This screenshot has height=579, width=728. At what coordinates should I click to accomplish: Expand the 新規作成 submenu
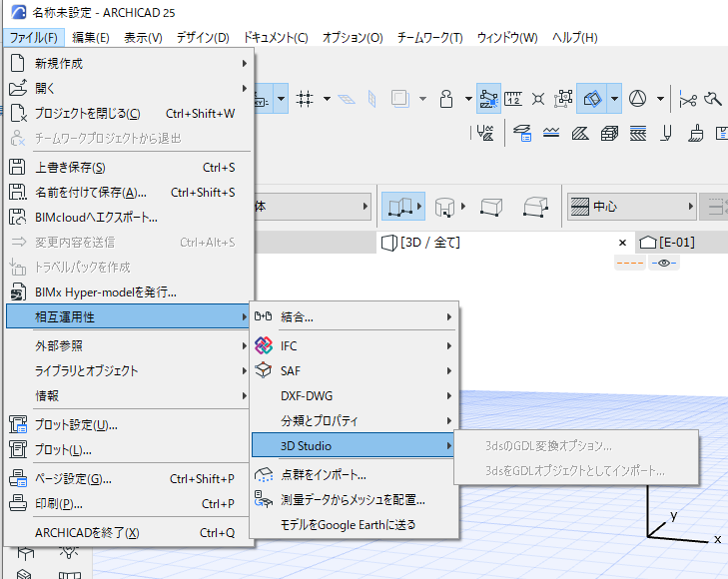(x=129, y=63)
